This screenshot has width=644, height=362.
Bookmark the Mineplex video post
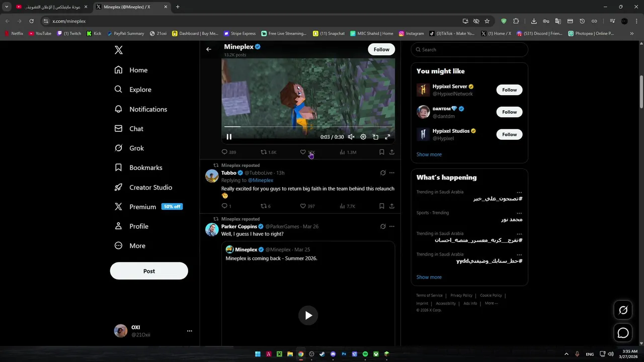tap(382, 152)
